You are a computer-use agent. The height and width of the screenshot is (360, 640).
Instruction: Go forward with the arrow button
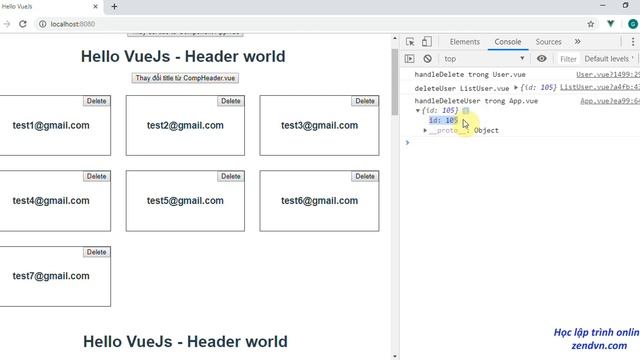(7, 24)
